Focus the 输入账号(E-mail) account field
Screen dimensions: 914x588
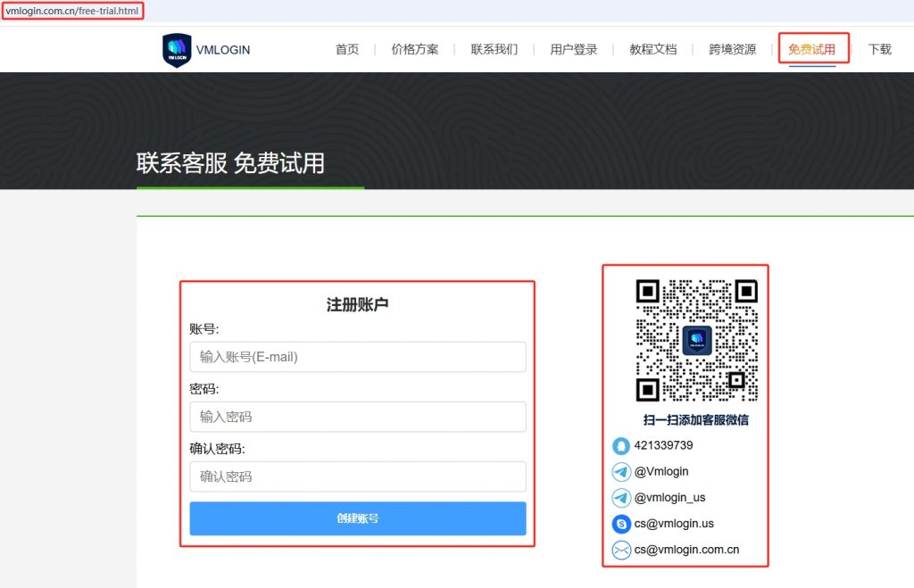tap(358, 357)
